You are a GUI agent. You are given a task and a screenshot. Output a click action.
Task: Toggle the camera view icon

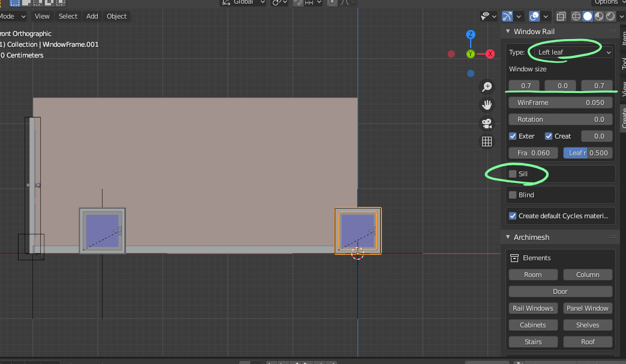(487, 124)
